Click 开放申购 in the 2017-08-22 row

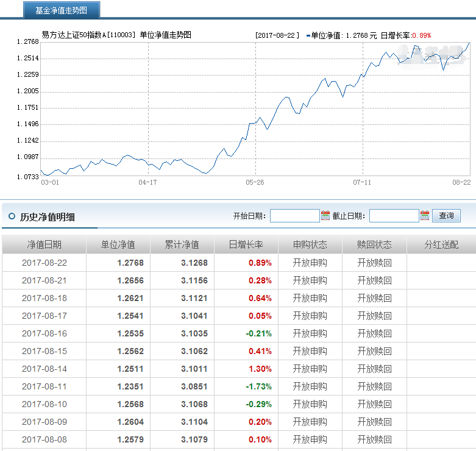coord(310,263)
